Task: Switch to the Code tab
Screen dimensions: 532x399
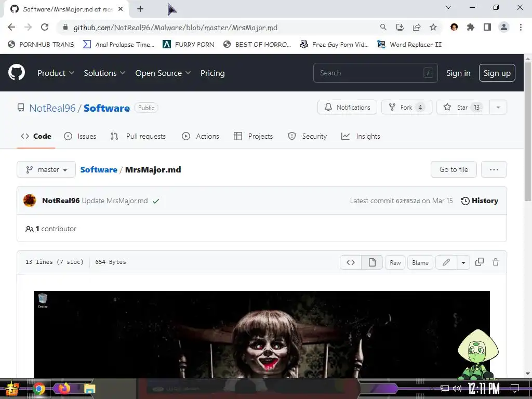Action: 36,136
